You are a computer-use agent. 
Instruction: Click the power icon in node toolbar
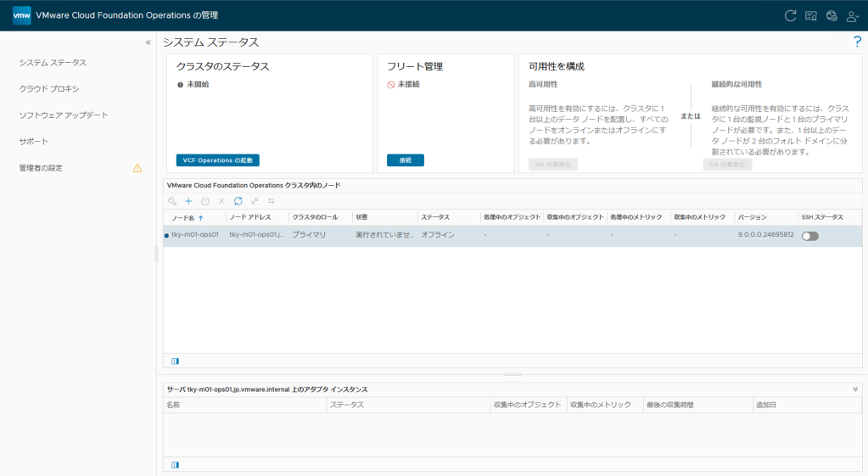click(204, 201)
